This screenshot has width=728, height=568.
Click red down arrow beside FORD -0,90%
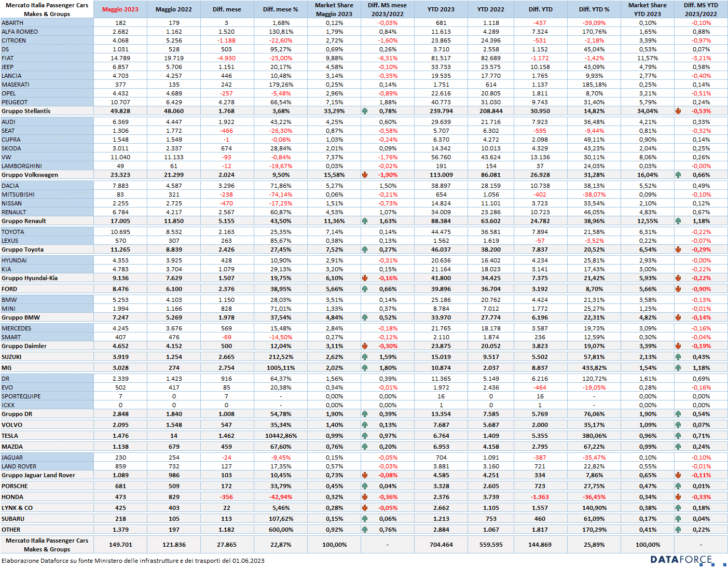tap(678, 289)
